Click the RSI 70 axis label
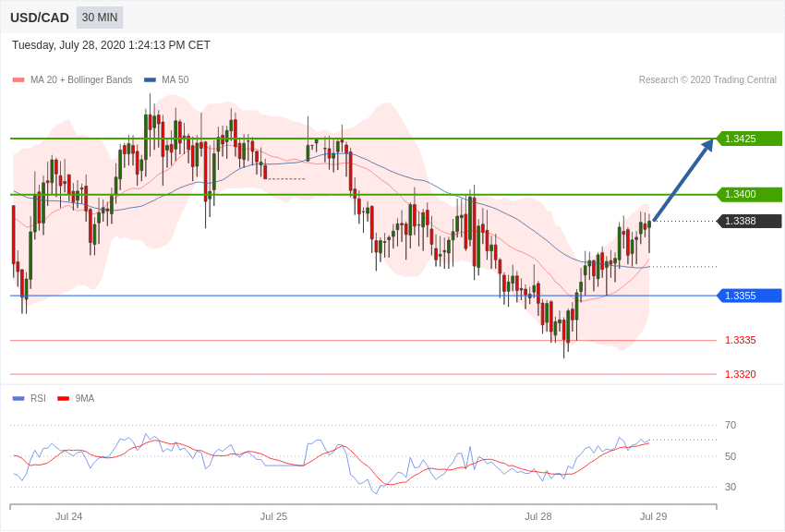The height and width of the screenshot is (532, 785). point(731,426)
